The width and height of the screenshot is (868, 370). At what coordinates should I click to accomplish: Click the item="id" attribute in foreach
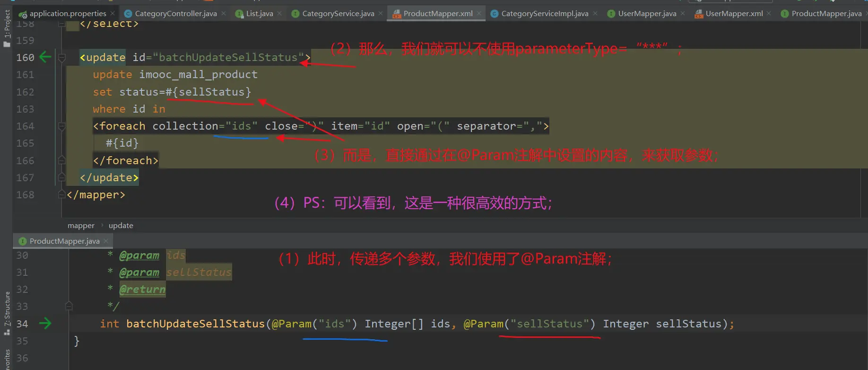361,126
